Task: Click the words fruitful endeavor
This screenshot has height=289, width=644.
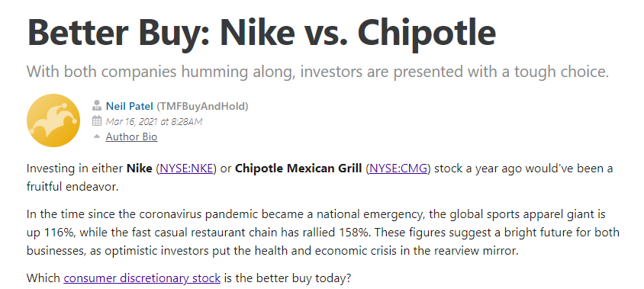Action: (72, 187)
